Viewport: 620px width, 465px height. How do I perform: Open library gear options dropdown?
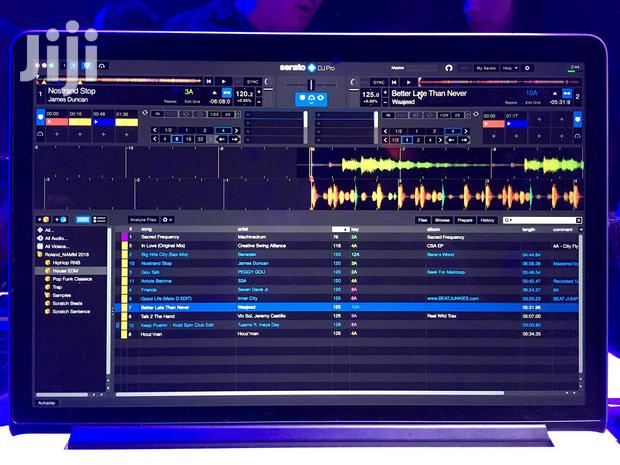point(167,220)
